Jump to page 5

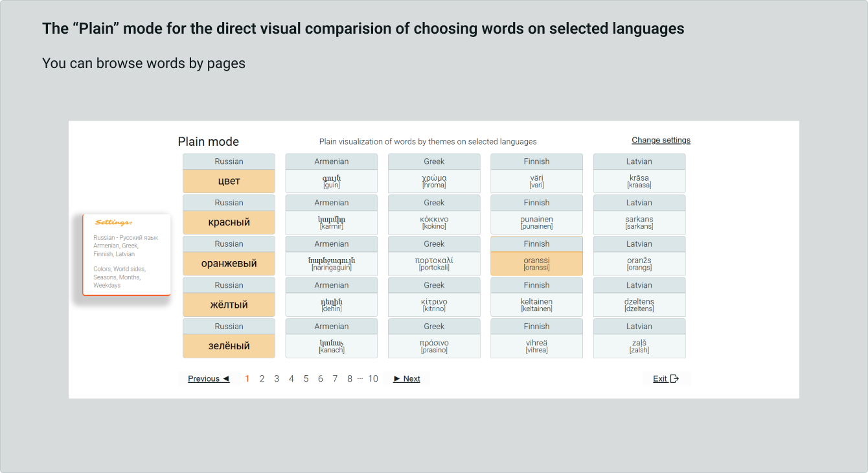pyautogui.click(x=306, y=379)
